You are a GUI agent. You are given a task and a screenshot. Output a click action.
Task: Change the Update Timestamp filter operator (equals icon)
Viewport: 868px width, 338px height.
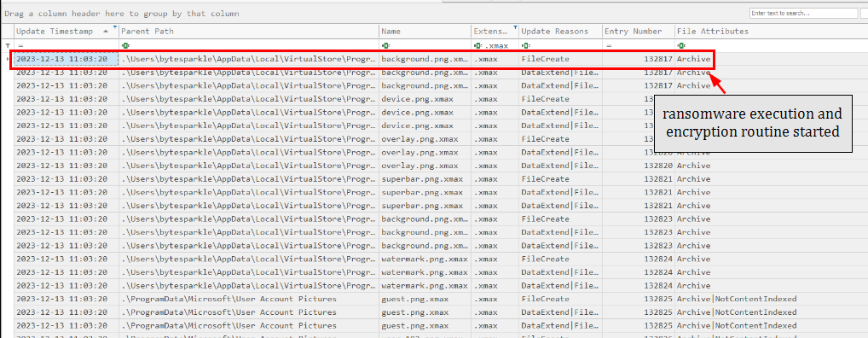(x=21, y=45)
